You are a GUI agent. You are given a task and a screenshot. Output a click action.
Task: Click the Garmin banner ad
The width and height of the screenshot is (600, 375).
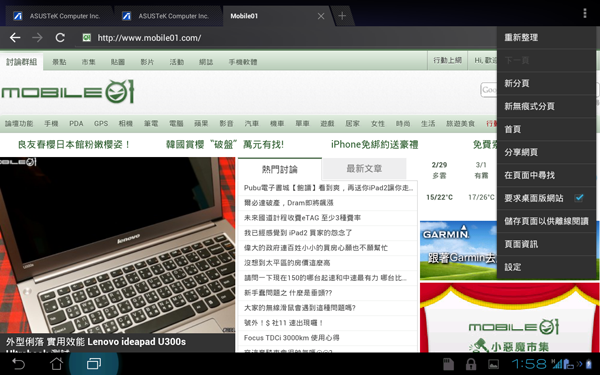[x=458, y=250]
